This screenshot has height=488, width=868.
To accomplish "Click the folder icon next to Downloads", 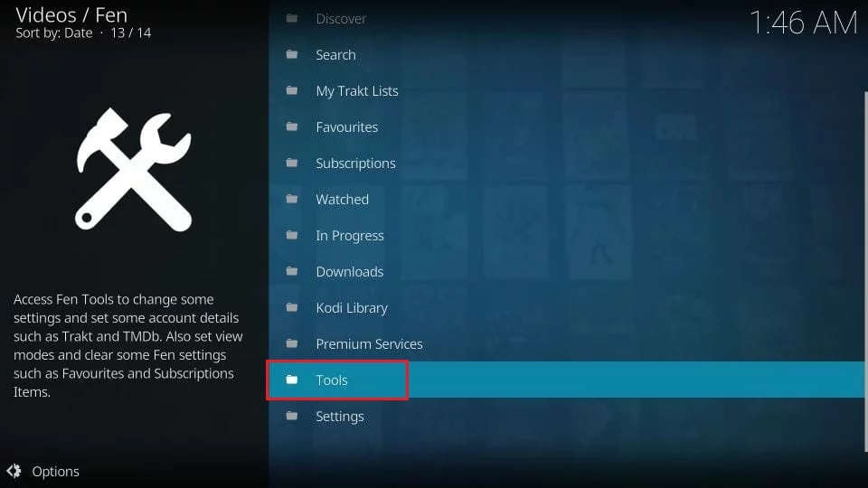I will 292,272.
